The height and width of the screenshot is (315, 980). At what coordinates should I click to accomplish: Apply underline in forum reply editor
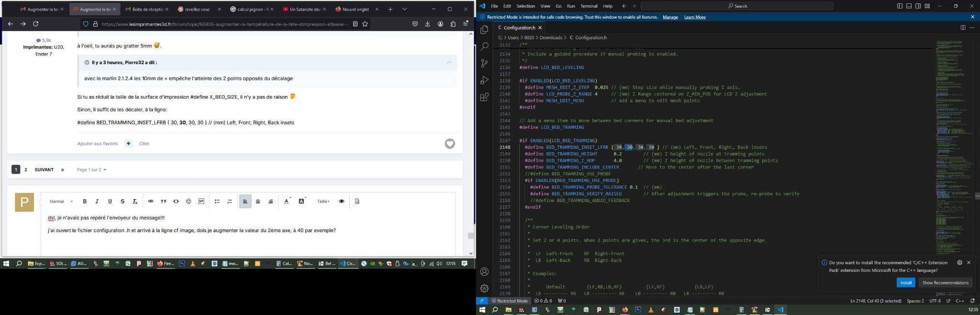(110, 202)
